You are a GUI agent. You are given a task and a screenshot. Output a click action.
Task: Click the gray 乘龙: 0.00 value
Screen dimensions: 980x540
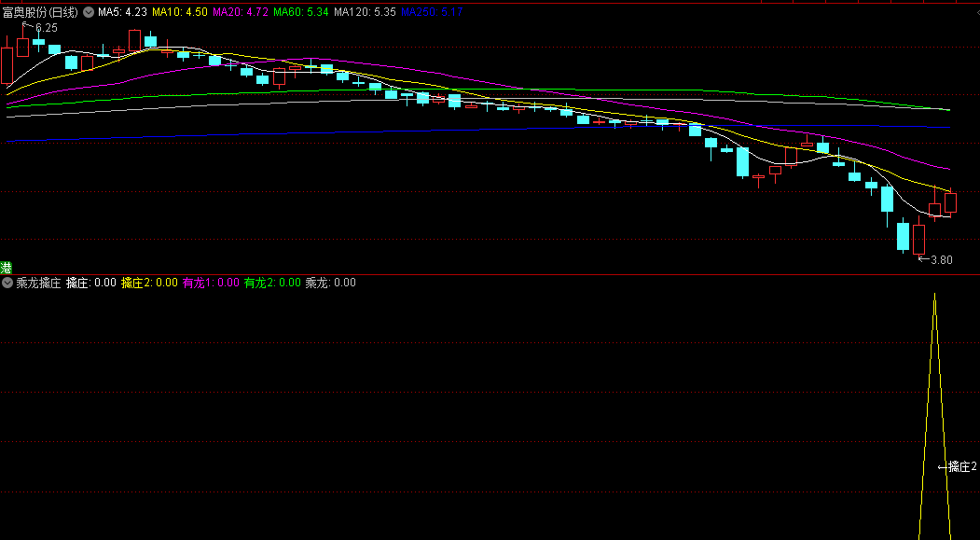[331, 283]
